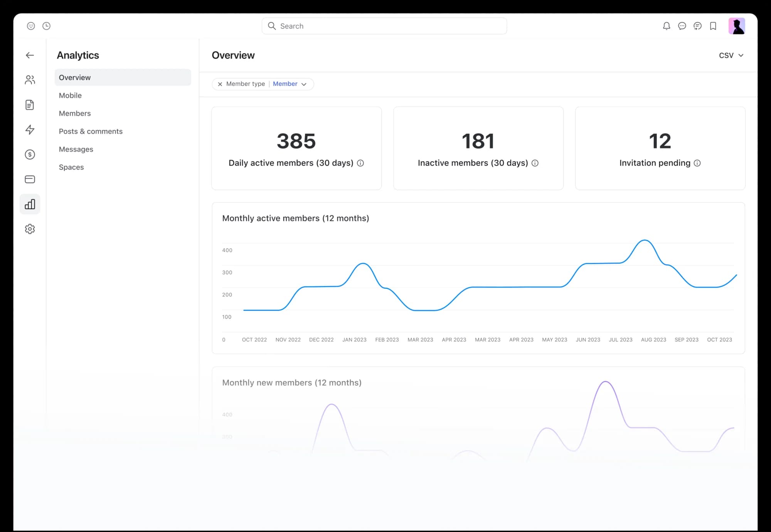771x532 pixels.
Task: Select Overview in Analytics menu
Action: coord(123,77)
